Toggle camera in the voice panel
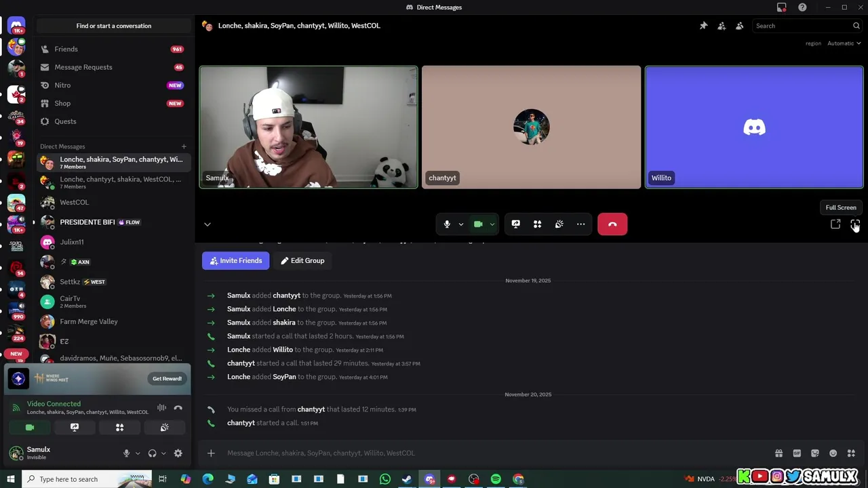Viewport: 868px width, 488px height. tap(30, 428)
